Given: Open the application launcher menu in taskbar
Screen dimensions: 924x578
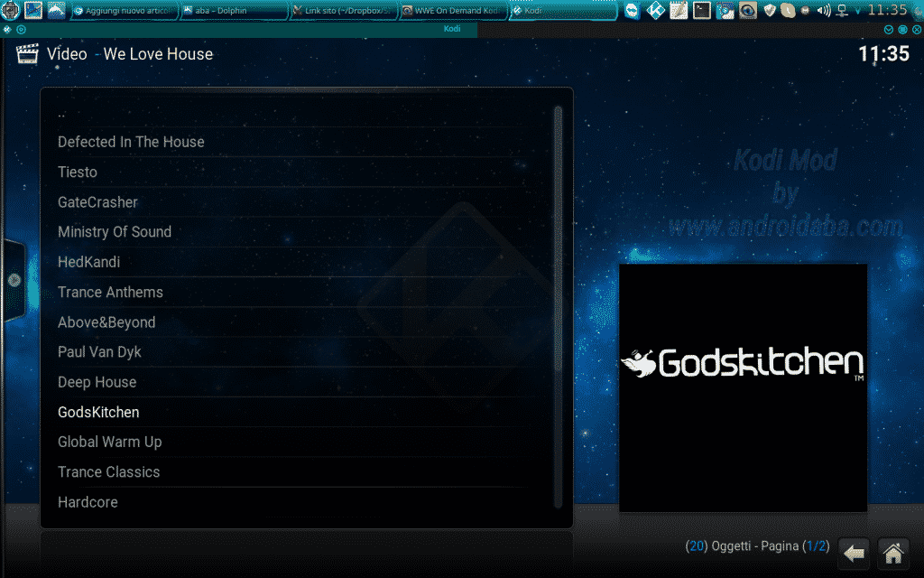Looking at the screenshot, I should (10, 10).
